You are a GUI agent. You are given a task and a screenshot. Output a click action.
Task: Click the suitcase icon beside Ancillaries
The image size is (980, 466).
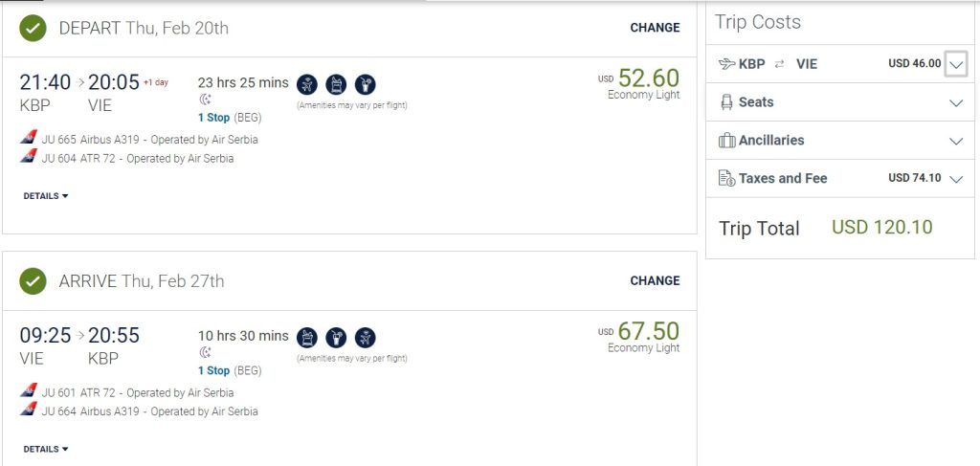(x=726, y=141)
